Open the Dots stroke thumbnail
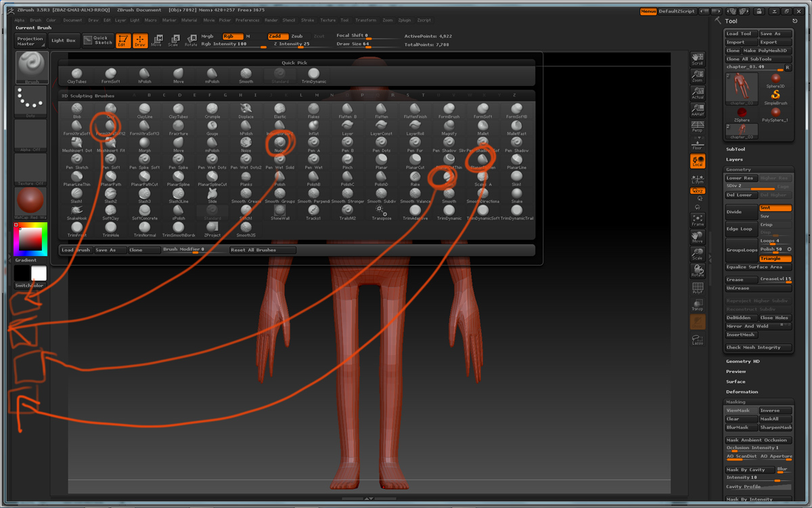 (x=30, y=102)
